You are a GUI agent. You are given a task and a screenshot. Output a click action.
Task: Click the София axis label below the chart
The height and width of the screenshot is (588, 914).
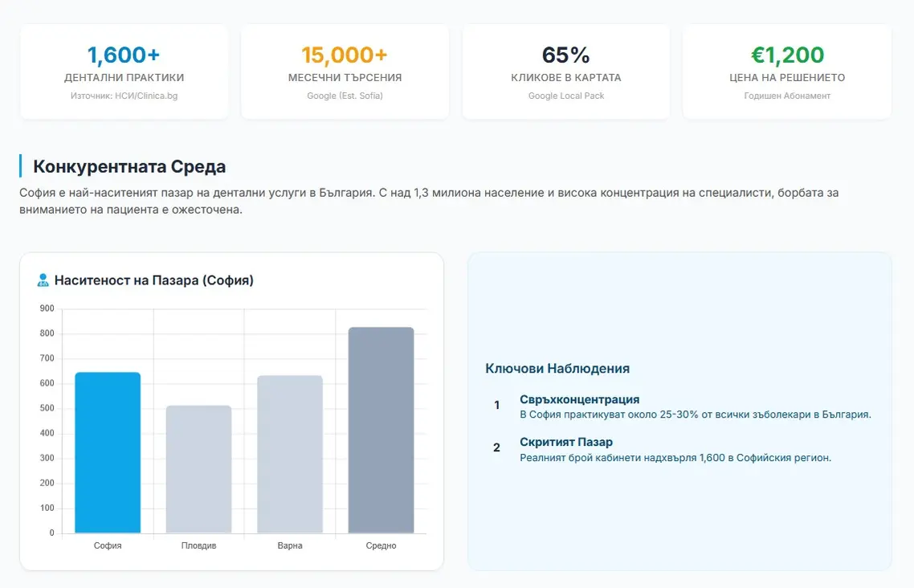pyautogui.click(x=108, y=545)
